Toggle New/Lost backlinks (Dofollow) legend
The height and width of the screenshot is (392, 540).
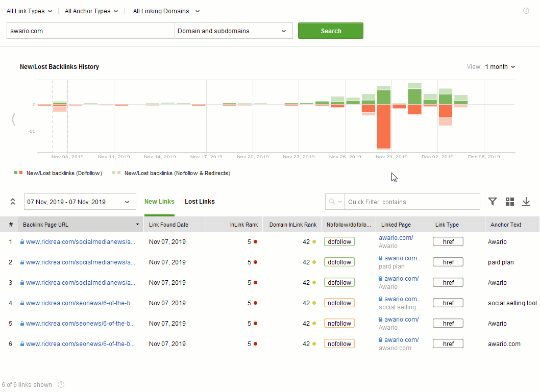(58, 173)
